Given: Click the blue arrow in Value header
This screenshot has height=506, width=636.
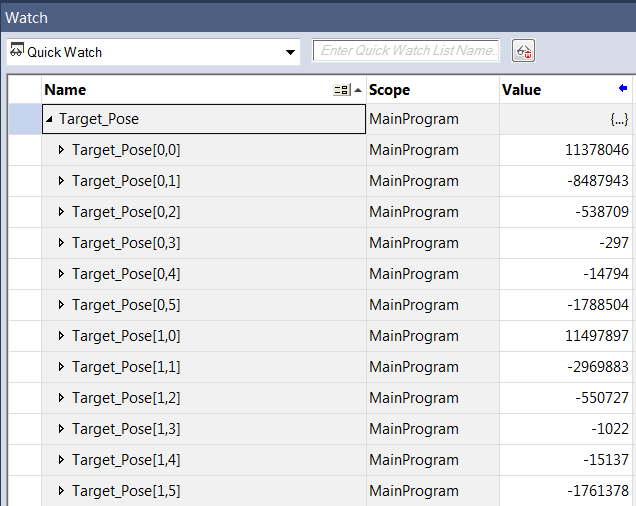Looking at the screenshot, I should point(623,88).
